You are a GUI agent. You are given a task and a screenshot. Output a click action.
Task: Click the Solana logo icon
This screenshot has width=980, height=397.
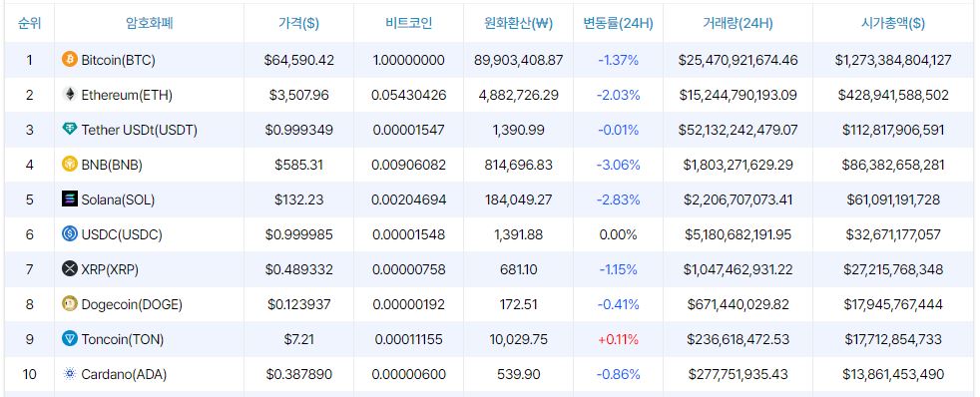tap(70, 199)
